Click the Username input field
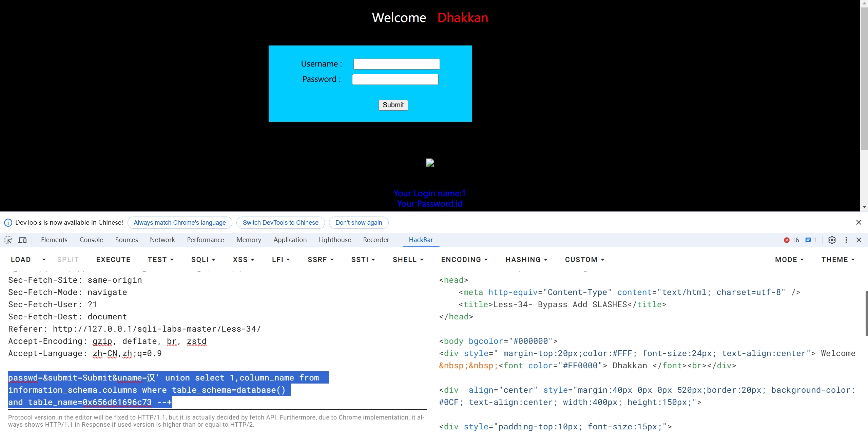This screenshot has height=446, width=868. pos(396,64)
